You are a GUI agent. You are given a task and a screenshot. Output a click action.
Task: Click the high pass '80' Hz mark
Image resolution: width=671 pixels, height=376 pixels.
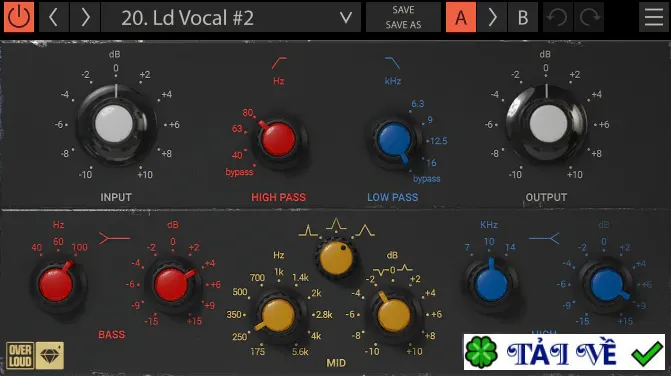click(248, 113)
